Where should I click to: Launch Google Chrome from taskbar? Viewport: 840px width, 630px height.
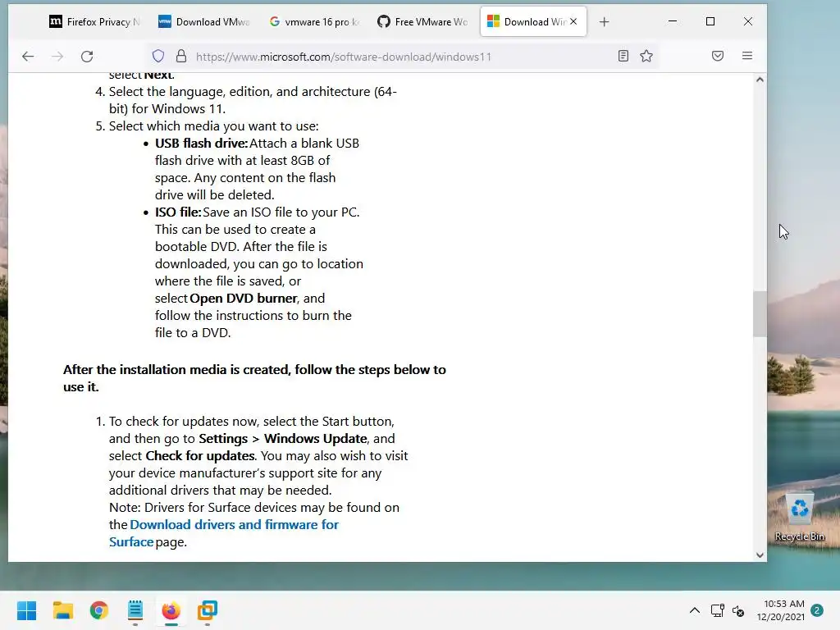pyautogui.click(x=99, y=610)
